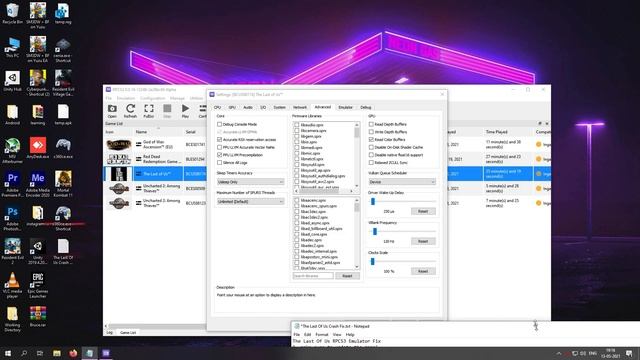Screen dimensions: 640x360
Task: Click the Windows Start button
Action: click(7, 353)
